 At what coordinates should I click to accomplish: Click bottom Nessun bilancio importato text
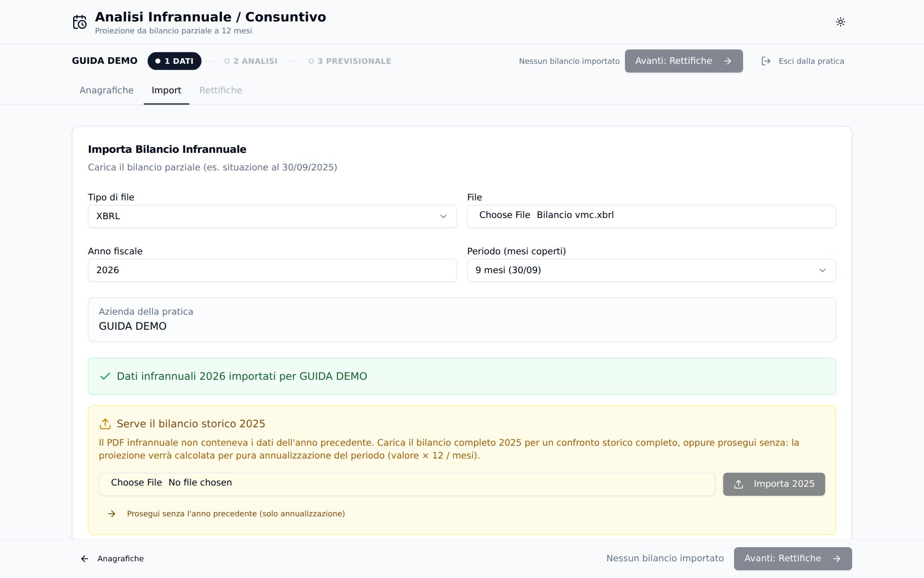pyautogui.click(x=665, y=558)
